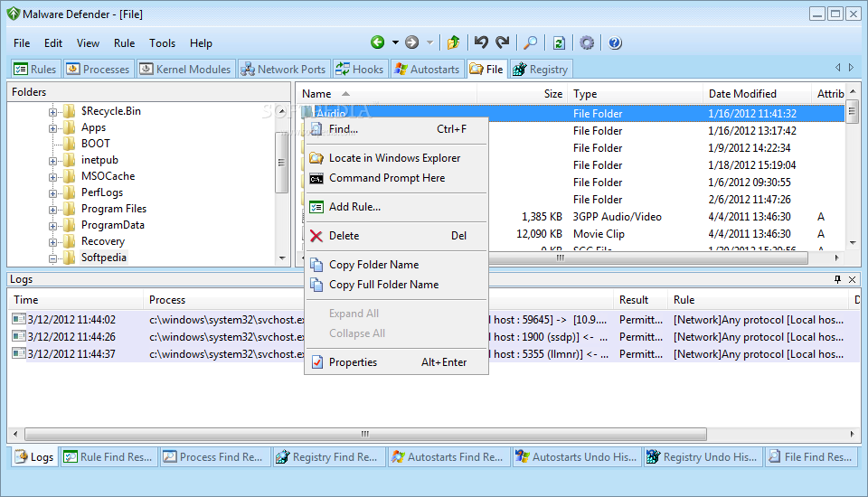Click the Undo toolbar icon
Screen dimensions: 868x497
point(481,42)
